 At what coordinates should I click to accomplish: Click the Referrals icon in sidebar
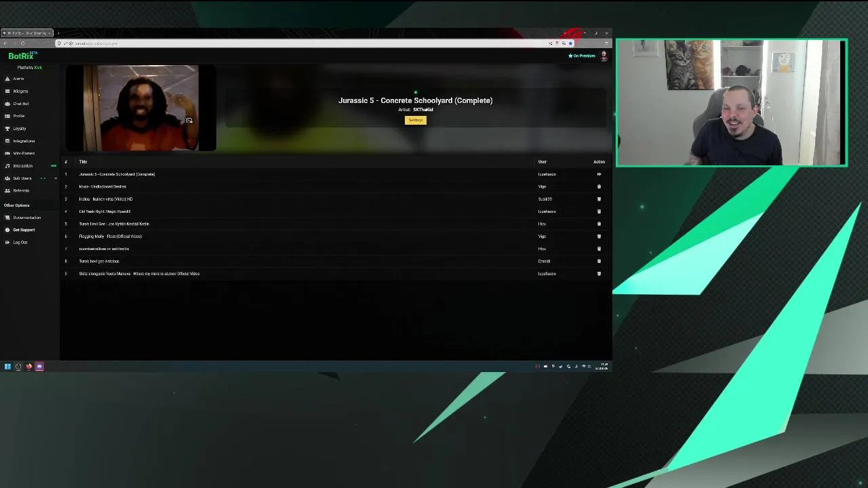(x=7, y=190)
